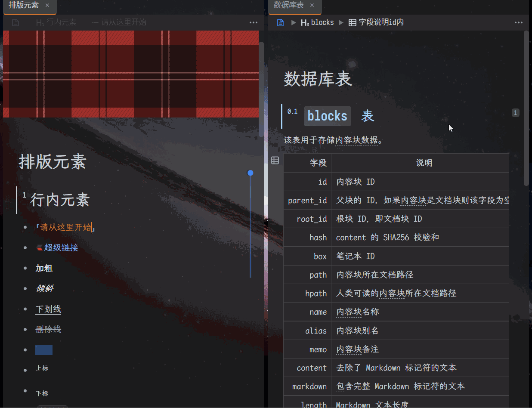Click the H1 行内元素 breadcrumb icon
Viewport: 532px width, 408px height.
[x=41, y=22]
